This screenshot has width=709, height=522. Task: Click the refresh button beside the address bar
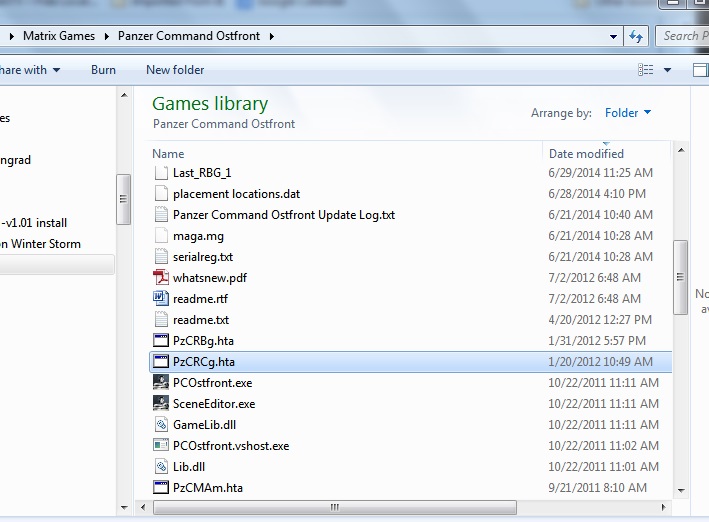pos(636,36)
